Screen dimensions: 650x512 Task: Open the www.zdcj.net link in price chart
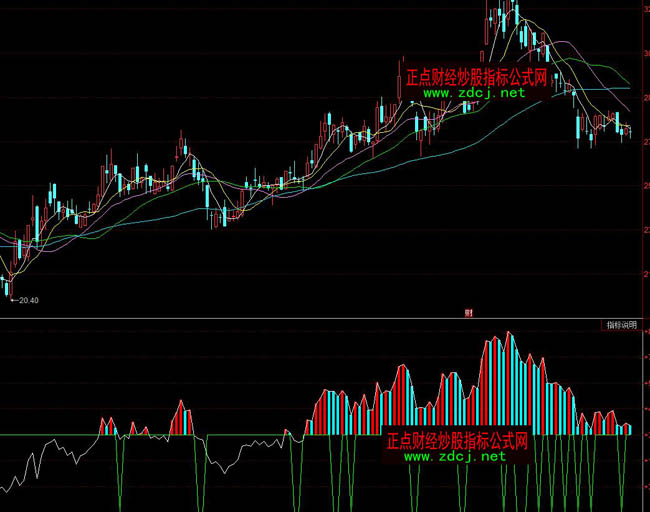tap(474, 93)
